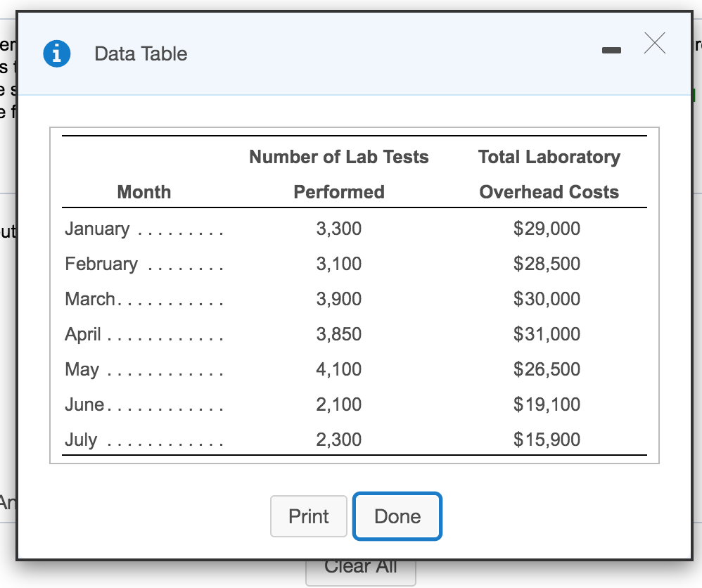Screen dimensions: 702x588
Task: Click April's lab tests value 3,850
Action: [339, 334]
